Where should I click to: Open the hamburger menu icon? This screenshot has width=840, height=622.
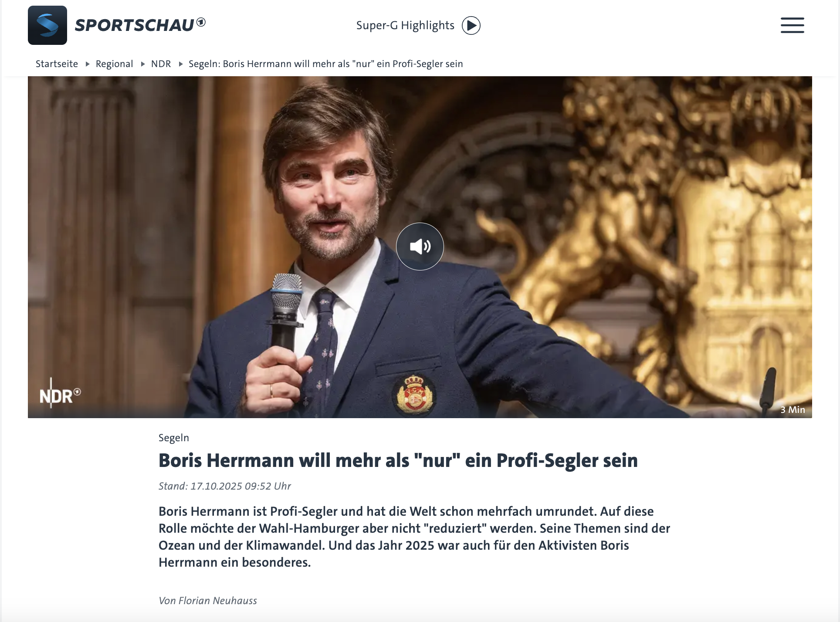click(792, 25)
